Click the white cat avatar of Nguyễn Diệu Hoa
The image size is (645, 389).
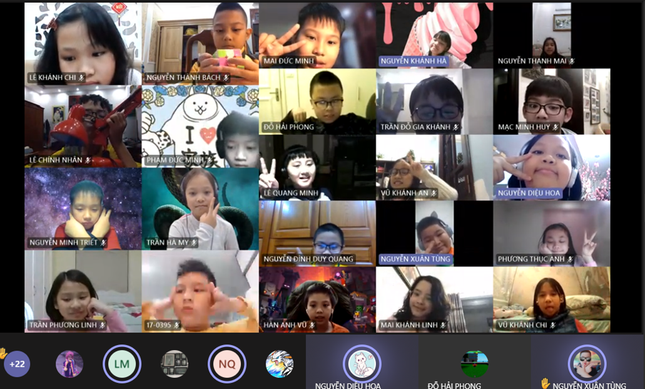(362, 364)
